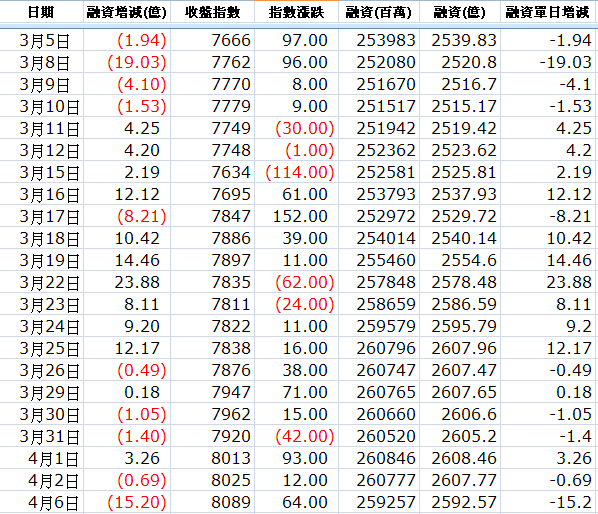Select the index change 71.00 cell
Image resolution: width=598 pixels, height=514 pixels.
(x=296, y=392)
